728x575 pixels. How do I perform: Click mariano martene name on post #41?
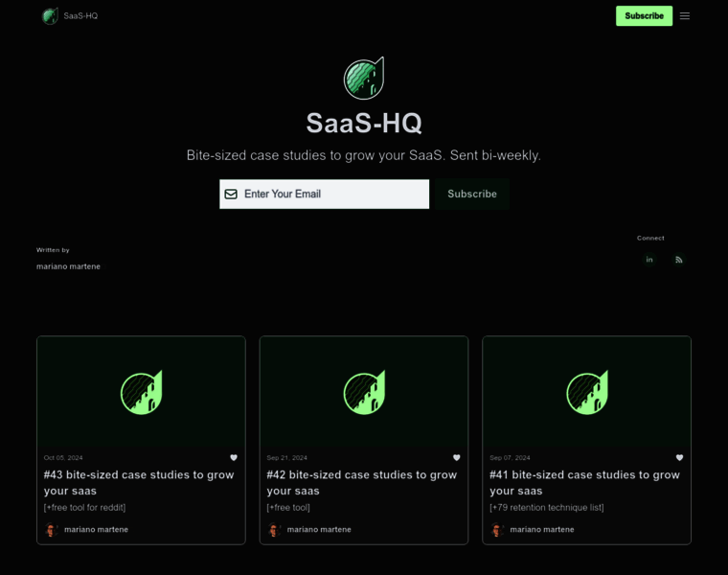tap(542, 530)
